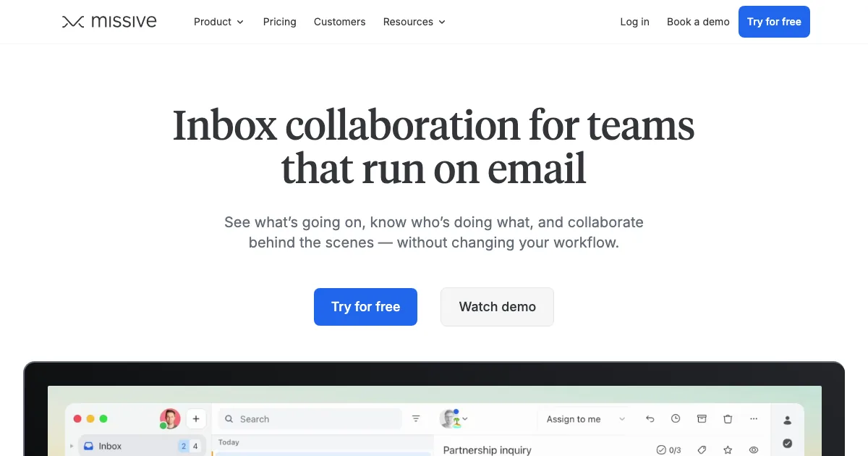Screen dimensions: 868x456
Task: Toggle the 0/3 tasks check indicator
Action: (x=668, y=449)
